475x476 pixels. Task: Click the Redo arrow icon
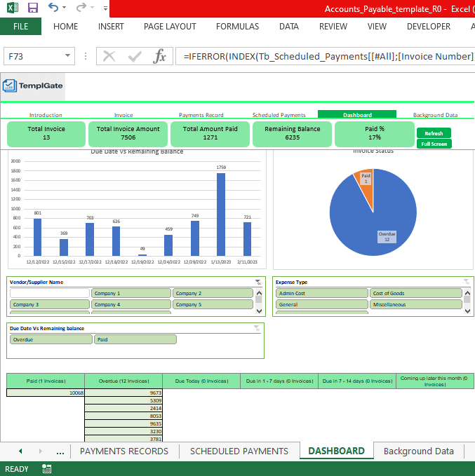[81, 7]
